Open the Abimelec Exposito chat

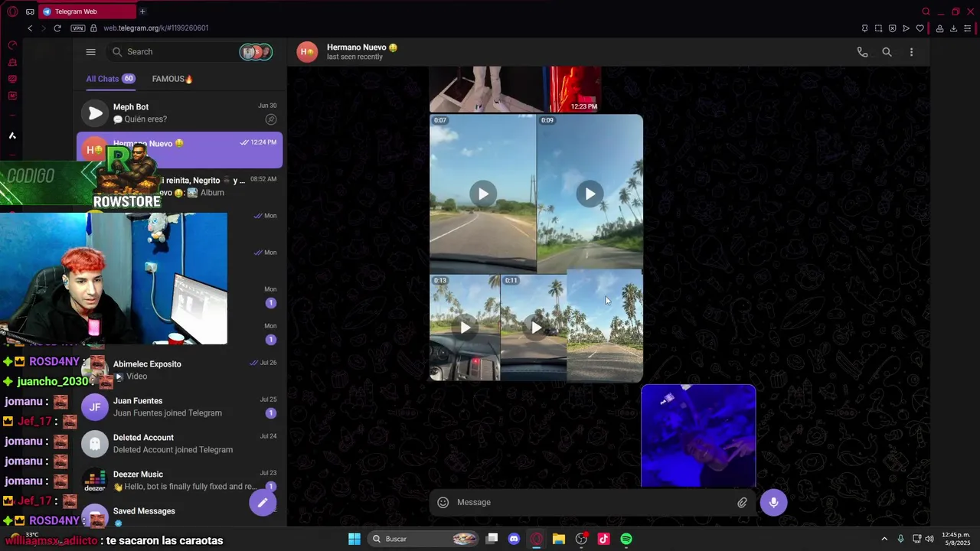click(179, 370)
